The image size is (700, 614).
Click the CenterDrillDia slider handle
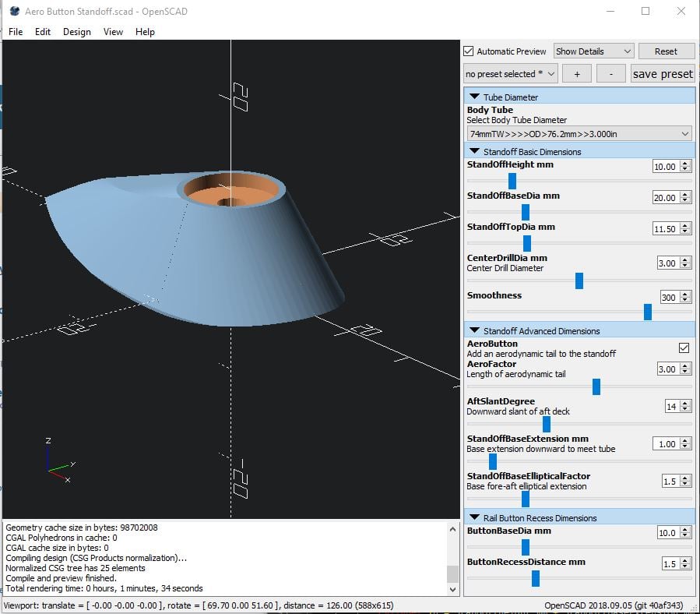(x=579, y=281)
